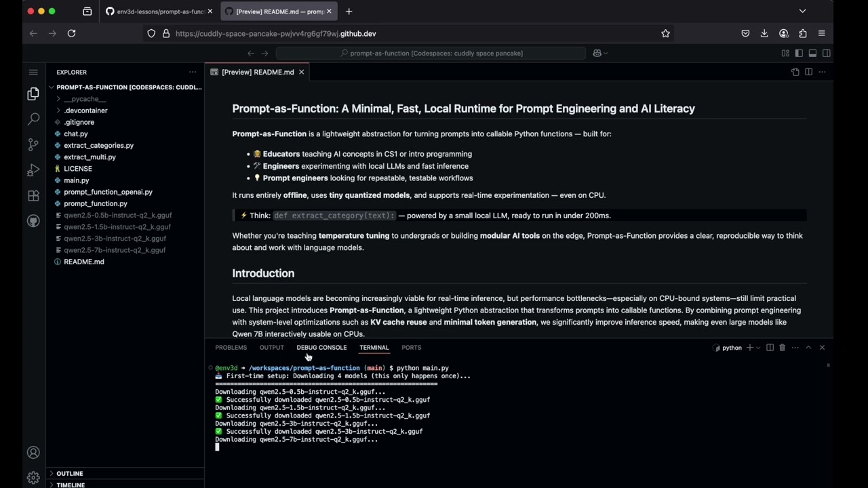The width and height of the screenshot is (868, 488).
Task: Open the Copilot chat dropdown arrow
Action: point(606,53)
